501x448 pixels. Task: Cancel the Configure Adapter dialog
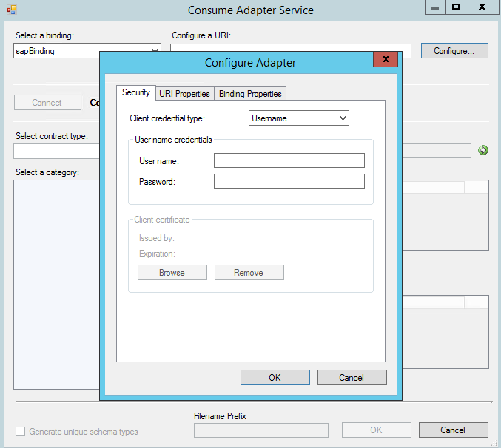[352, 378]
